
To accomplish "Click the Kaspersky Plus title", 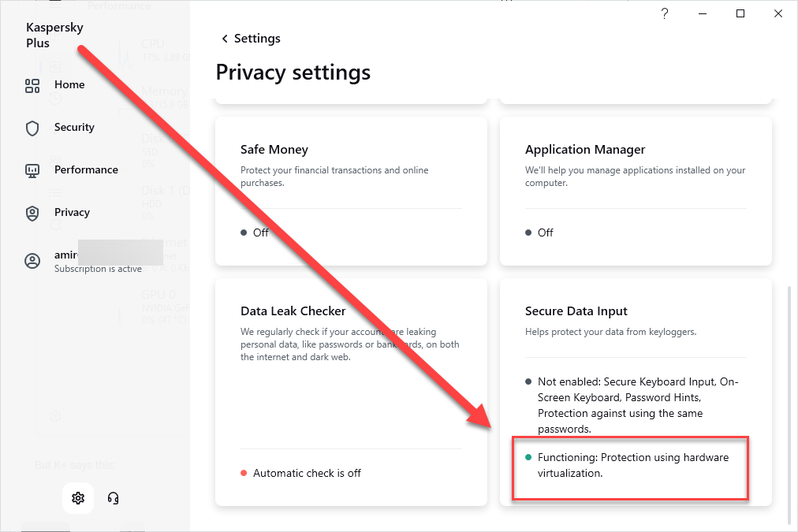I will click(x=54, y=35).
